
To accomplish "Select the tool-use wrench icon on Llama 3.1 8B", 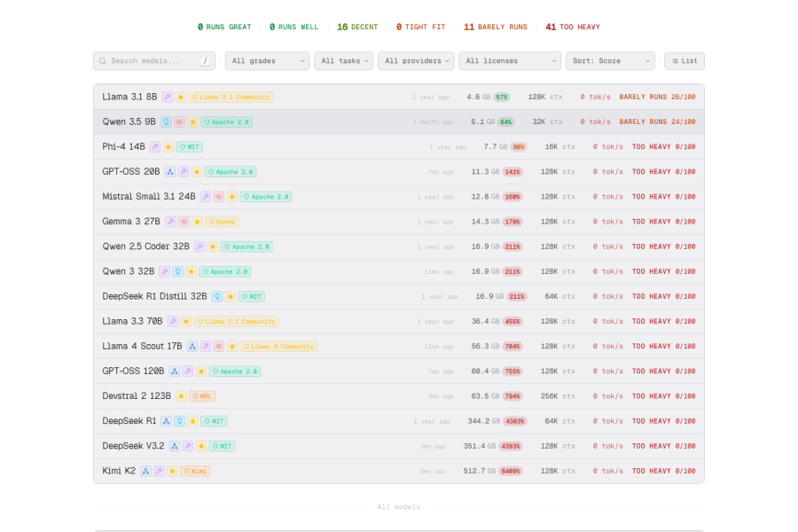I will [168, 96].
